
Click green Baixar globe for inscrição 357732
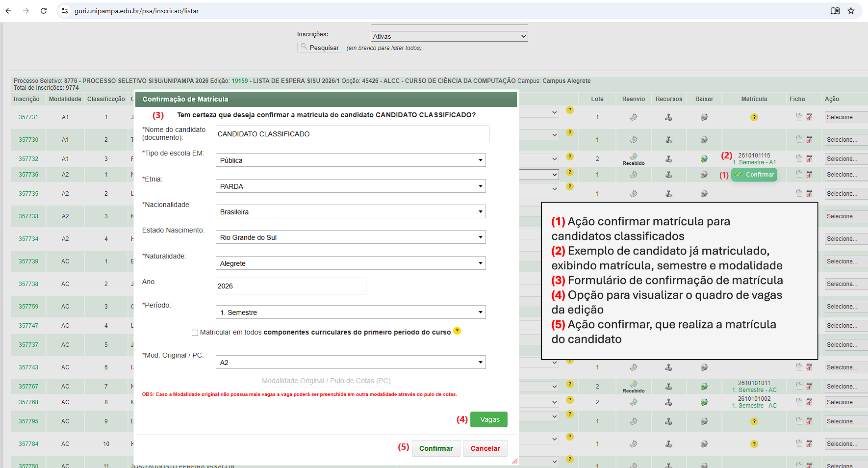(704, 159)
